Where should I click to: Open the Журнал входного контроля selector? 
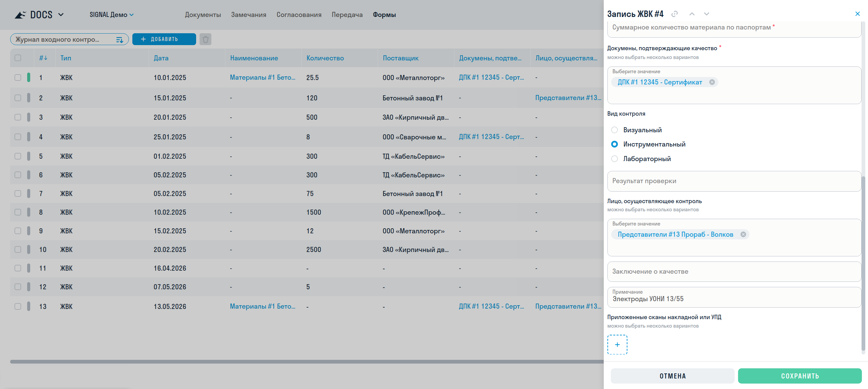tap(70, 39)
